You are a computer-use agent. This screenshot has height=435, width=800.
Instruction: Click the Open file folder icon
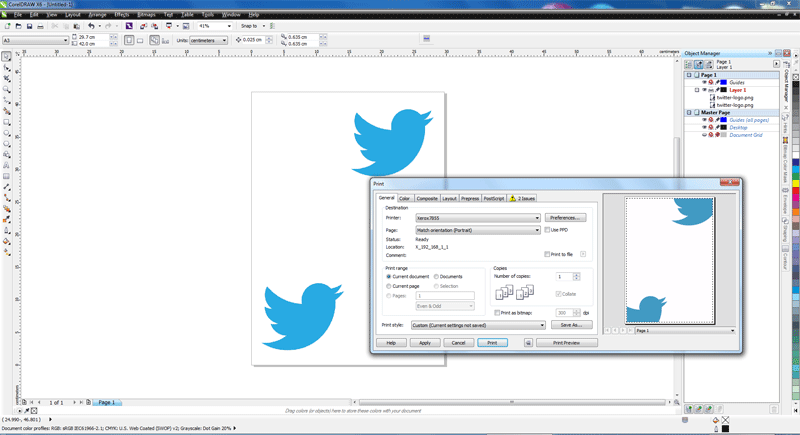tap(18, 26)
